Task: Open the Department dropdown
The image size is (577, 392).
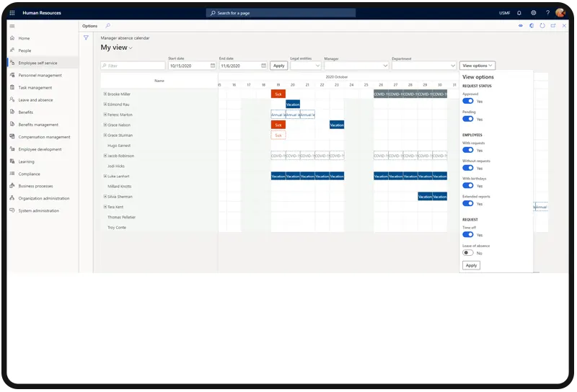Action: click(452, 66)
